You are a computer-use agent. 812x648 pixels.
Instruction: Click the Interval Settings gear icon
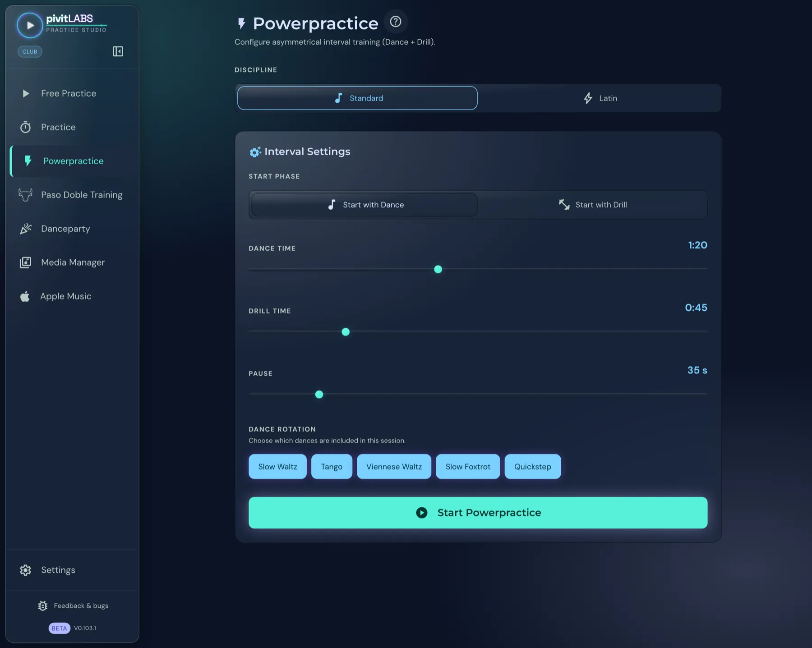tap(255, 152)
